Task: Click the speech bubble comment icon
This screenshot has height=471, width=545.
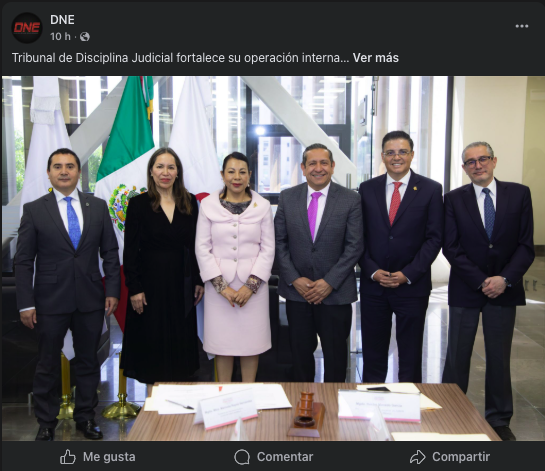Action: point(242,457)
